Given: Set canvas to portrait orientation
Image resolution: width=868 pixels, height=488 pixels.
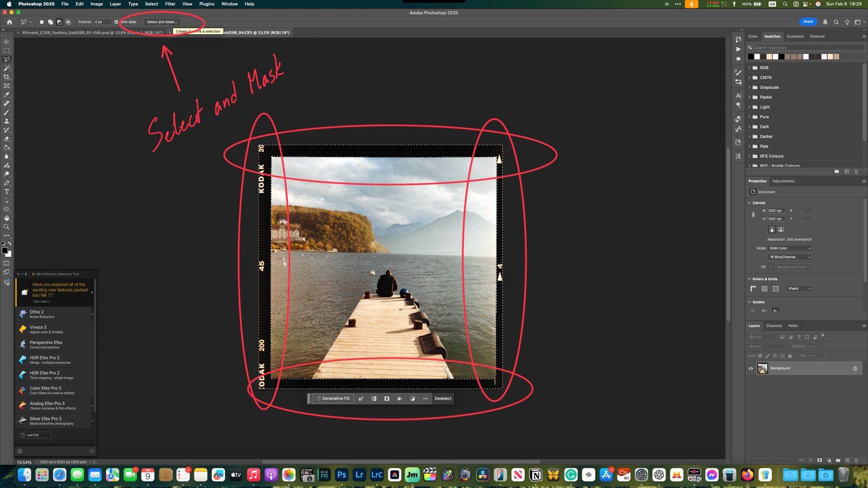Looking at the screenshot, I should 772,230.
